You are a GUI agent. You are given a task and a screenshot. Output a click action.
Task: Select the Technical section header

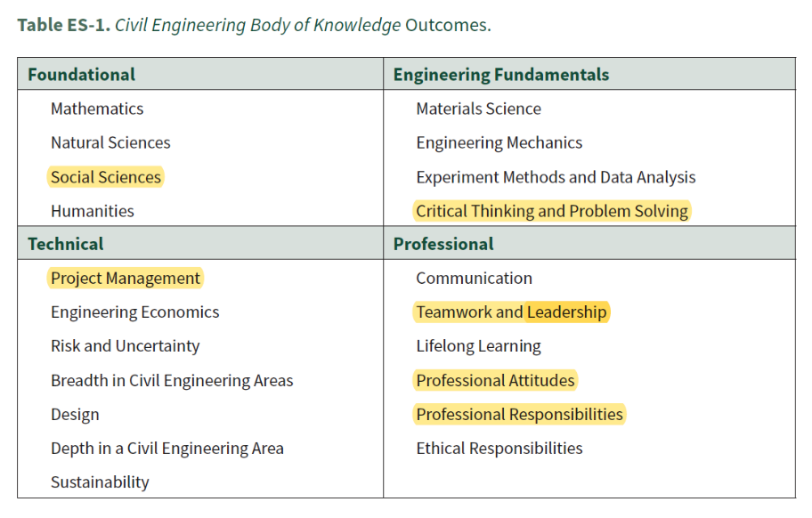(200, 243)
